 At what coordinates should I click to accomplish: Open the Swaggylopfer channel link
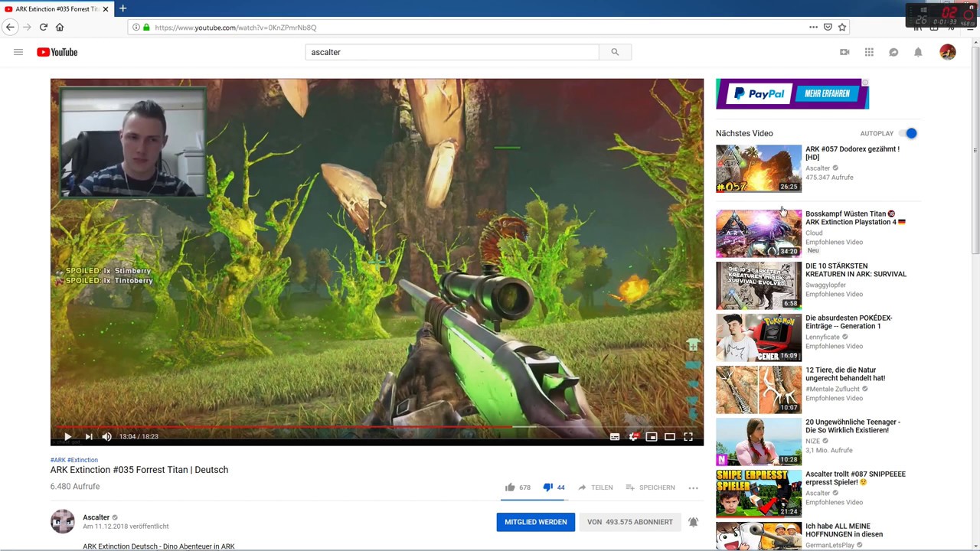point(825,285)
